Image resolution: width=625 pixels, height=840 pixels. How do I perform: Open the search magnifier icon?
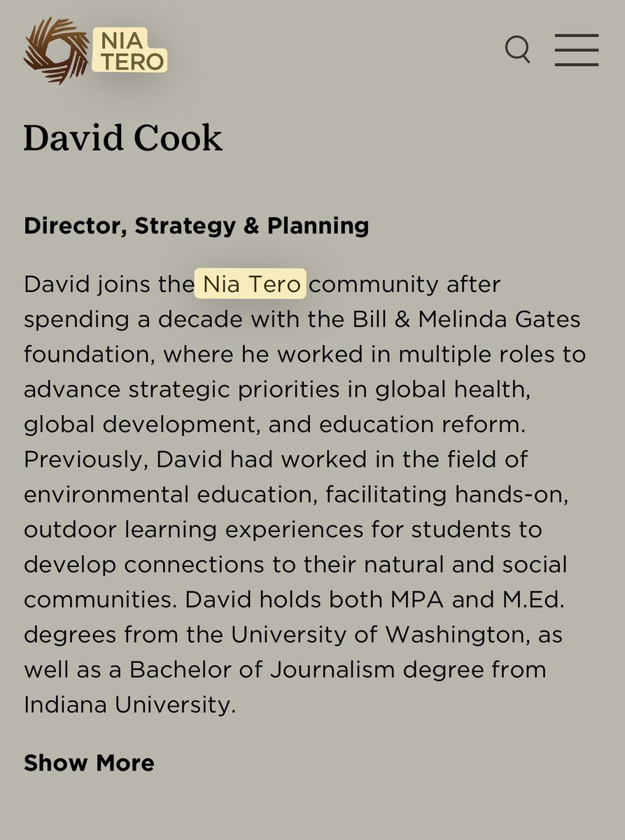click(518, 50)
